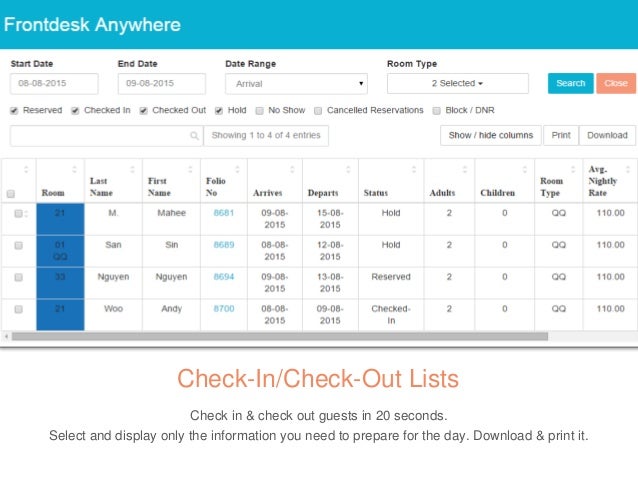Click the orange Close button
The width and height of the screenshot is (638, 479).
(x=616, y=83)
